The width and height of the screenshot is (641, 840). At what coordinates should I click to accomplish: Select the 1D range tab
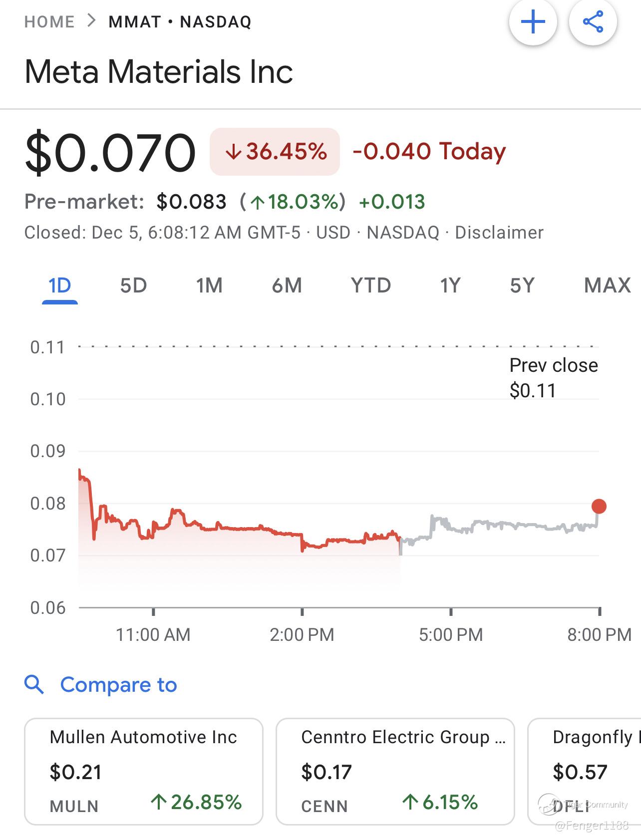point(60,285)
